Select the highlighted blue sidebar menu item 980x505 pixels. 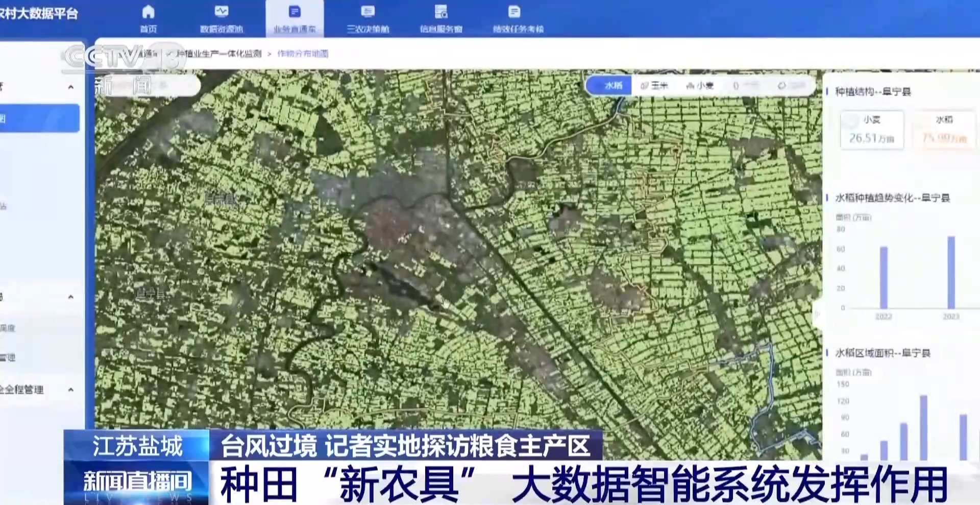pos(39,118)
